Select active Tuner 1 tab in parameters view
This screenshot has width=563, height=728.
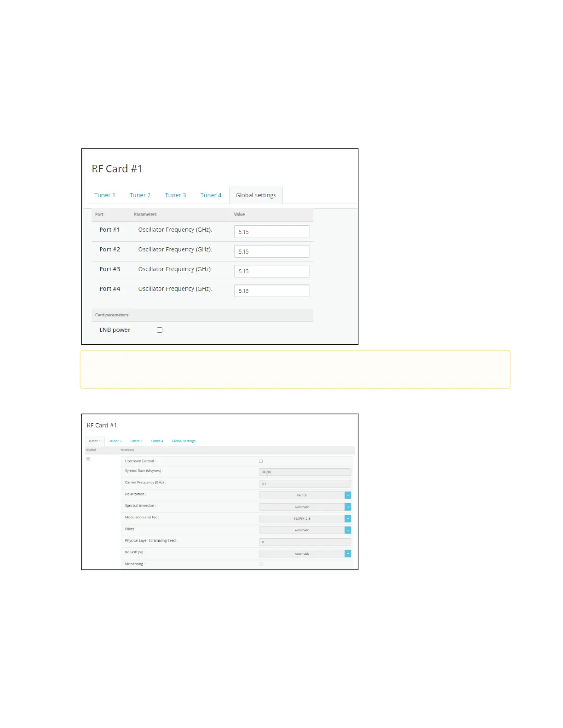[x=94, y=441]
